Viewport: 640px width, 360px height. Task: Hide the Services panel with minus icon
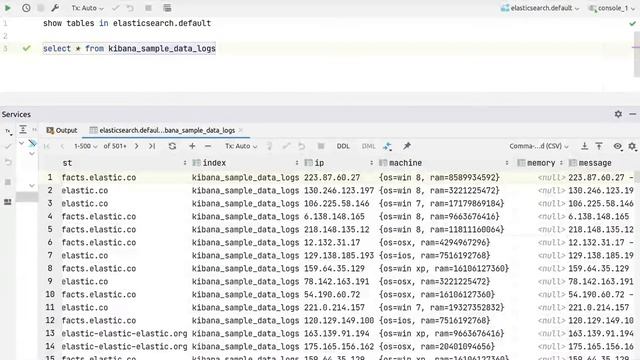tap(633, 114)
